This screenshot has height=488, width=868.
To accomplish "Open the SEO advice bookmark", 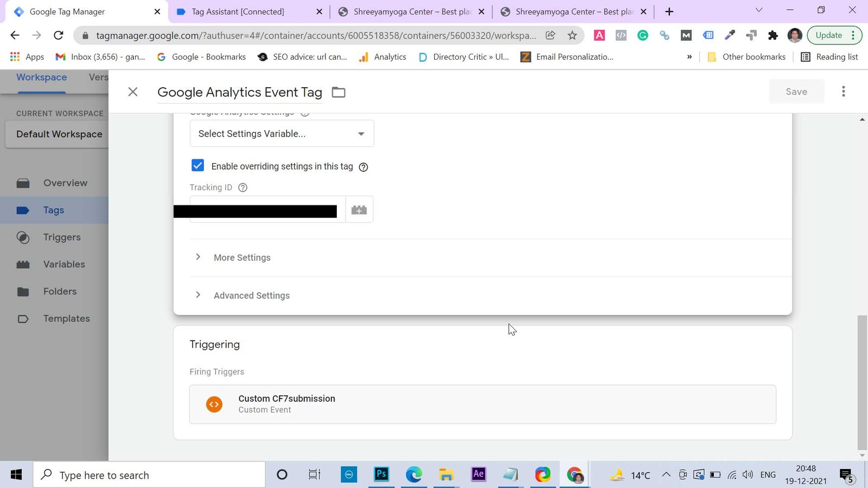I will point(302,56).
